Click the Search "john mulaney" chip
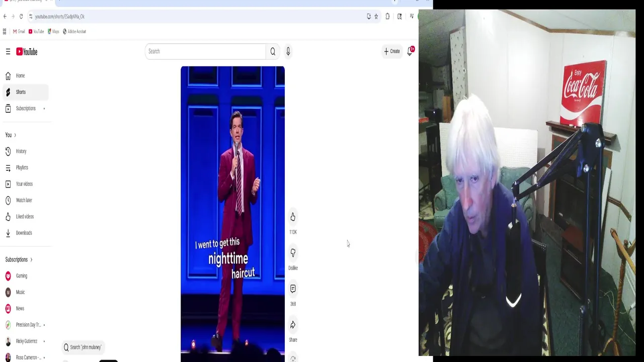The height and width of the screenshot is (362, 644). (83, 347)
